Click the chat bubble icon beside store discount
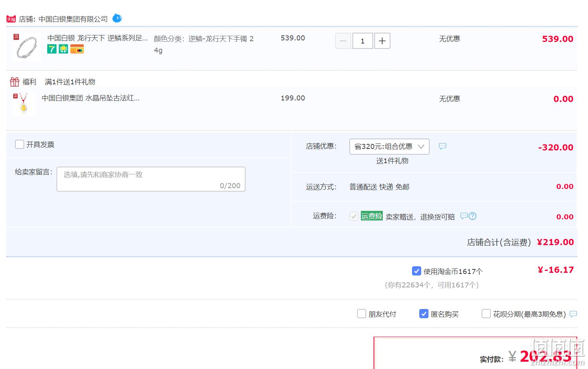588x369 pixels. click(x=443, y=146)
